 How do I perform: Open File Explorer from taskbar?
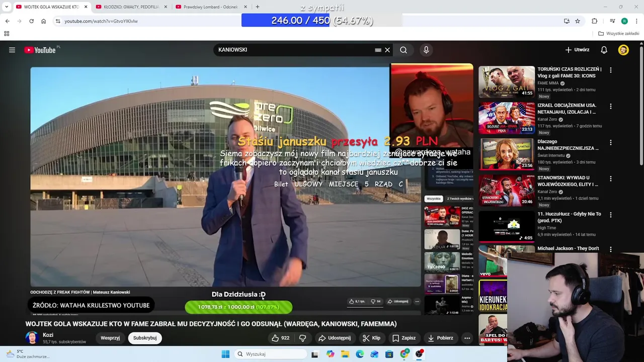pos(345,354)
